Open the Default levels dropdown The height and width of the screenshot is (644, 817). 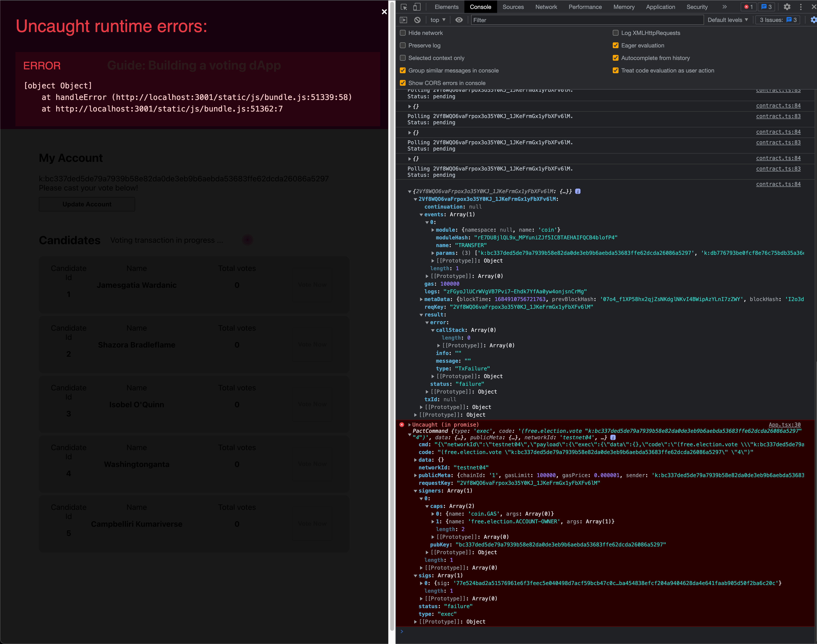[727, 20]
